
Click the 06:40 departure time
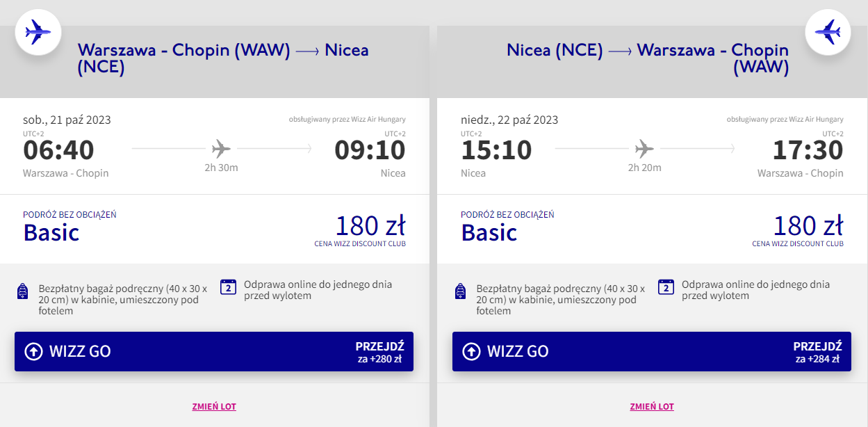click(x=58, y=150)
